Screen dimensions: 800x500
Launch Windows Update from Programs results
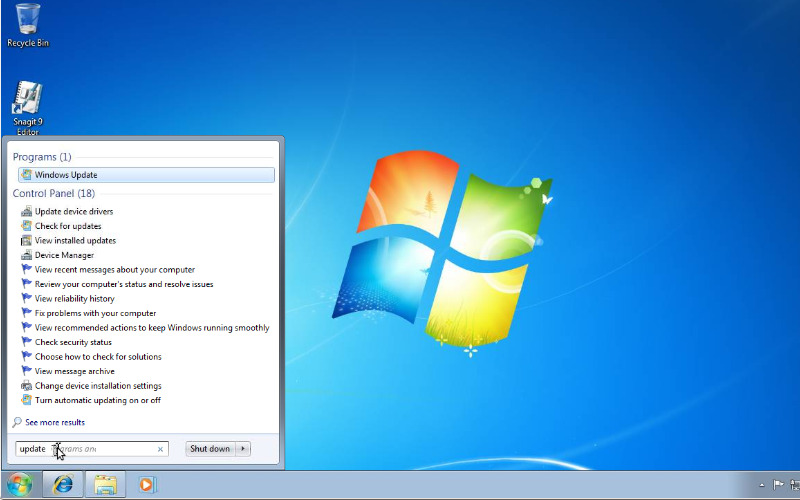pos(146,175)
